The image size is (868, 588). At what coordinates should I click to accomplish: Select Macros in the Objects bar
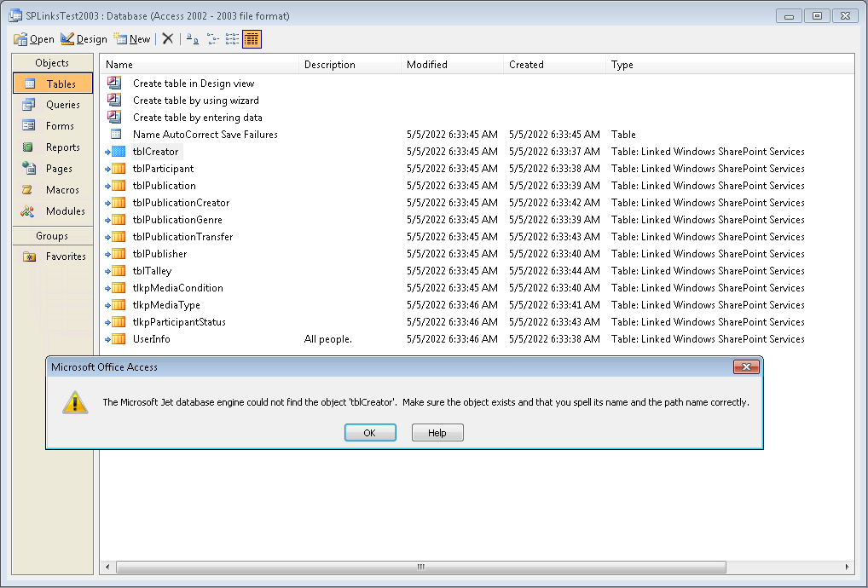pos(53,190)
